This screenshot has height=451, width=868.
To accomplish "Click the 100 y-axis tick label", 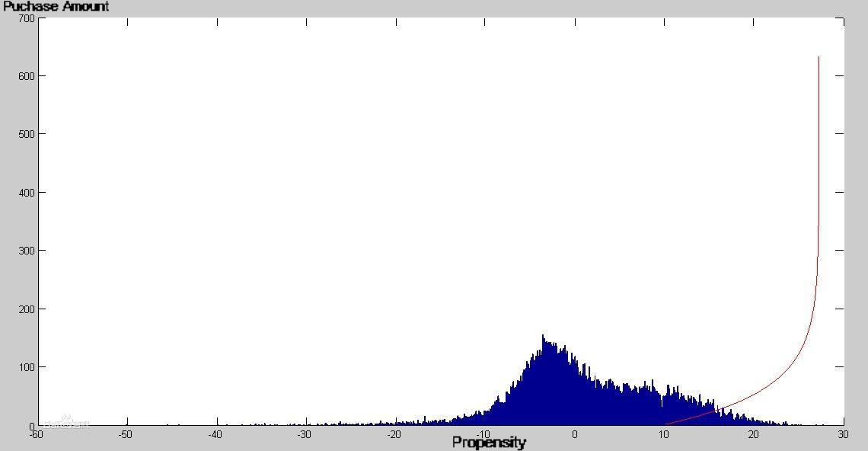I will (x=26, y=367).
